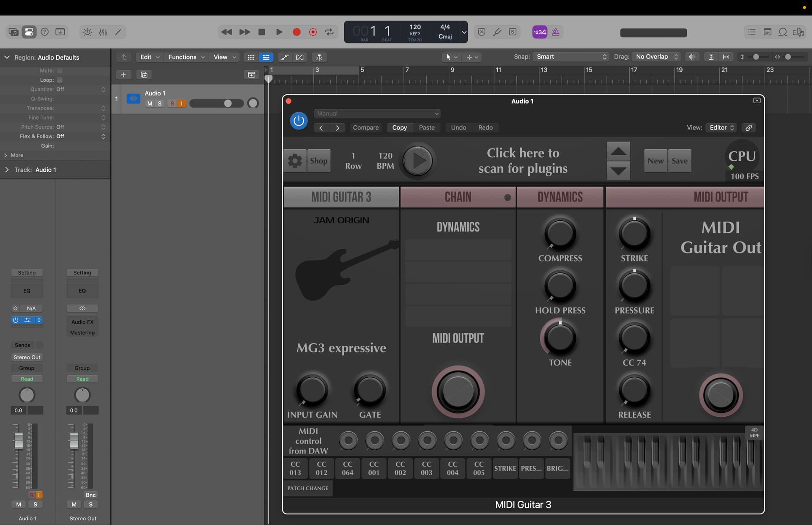Expand the Track Audio 1 section
Screen dimensions: 812x525
[7, 170]
